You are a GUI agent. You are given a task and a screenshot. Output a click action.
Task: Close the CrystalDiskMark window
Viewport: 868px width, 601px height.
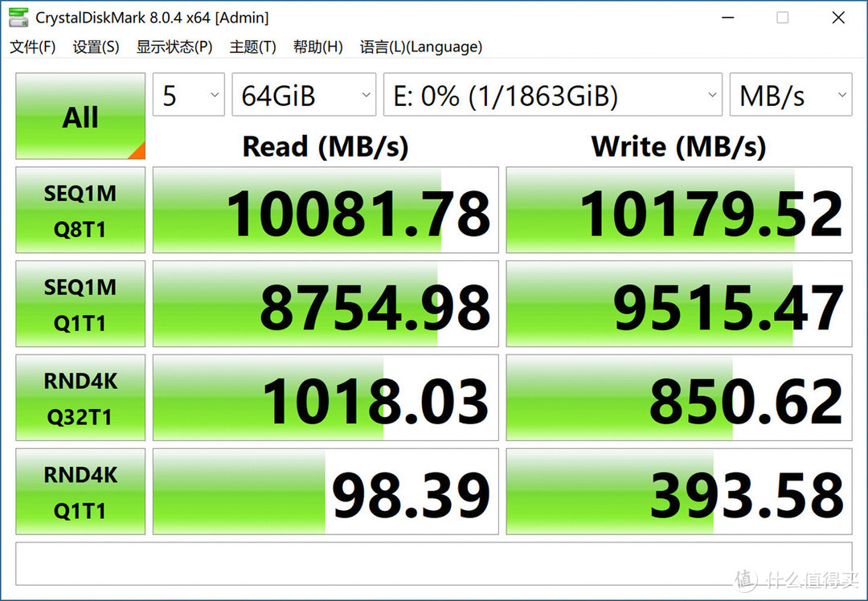tap(838, 18)
